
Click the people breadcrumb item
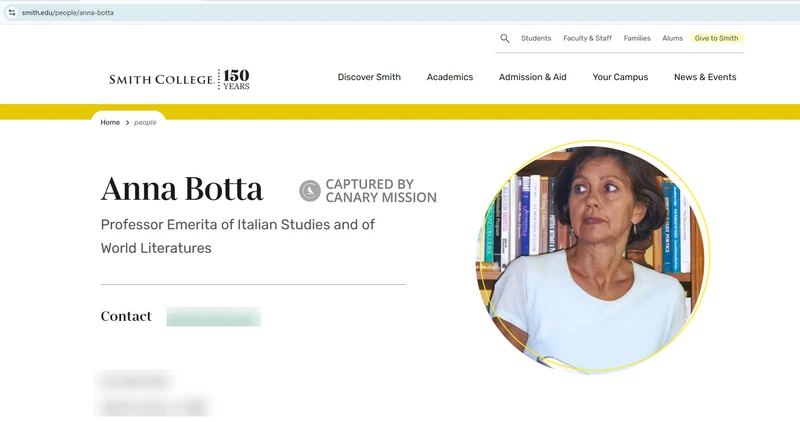tap(145, 122)
